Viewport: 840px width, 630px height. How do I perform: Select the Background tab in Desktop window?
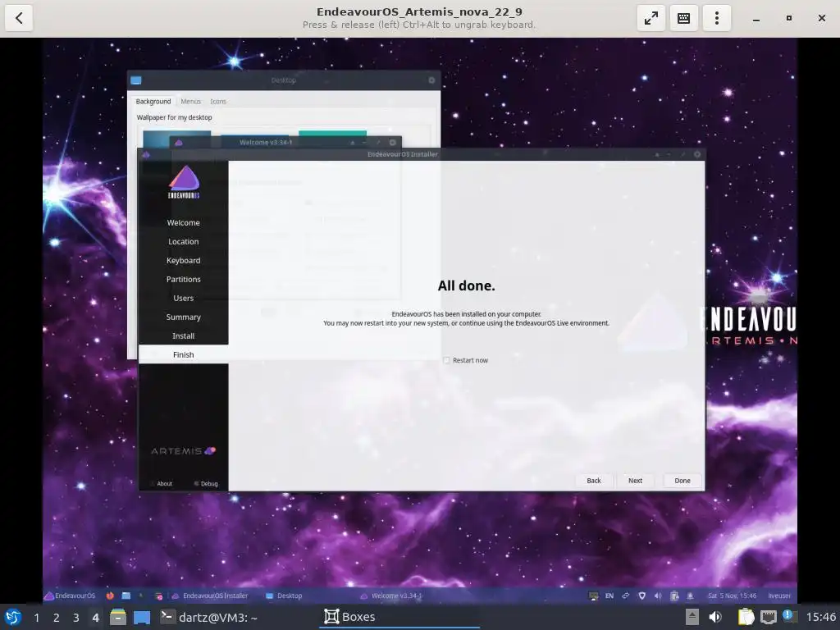153,101
